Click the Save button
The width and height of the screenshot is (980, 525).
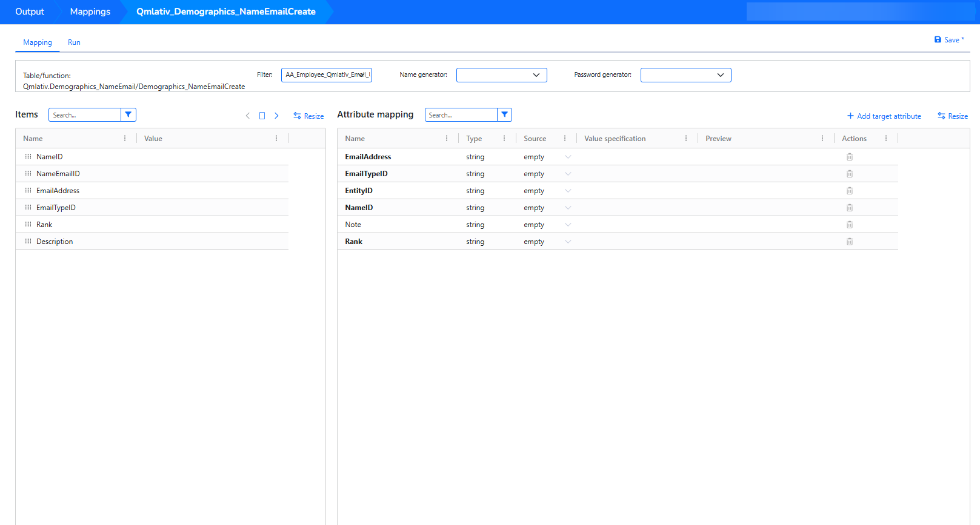click(949, 40)
